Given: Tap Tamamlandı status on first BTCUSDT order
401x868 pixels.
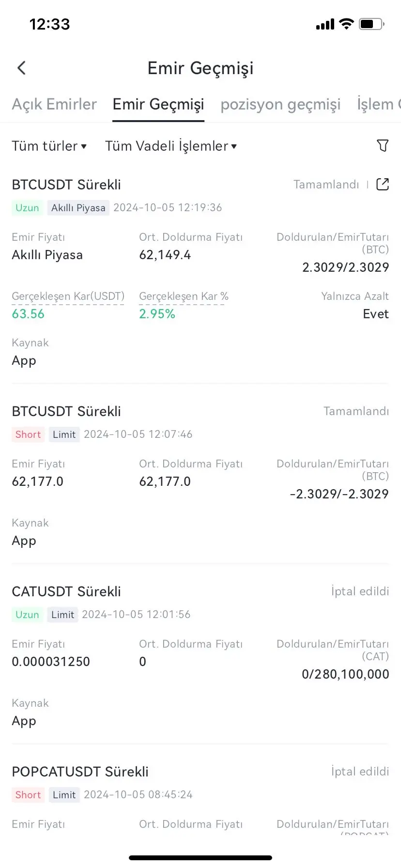Looking at the screenshot, I should 326,185.
